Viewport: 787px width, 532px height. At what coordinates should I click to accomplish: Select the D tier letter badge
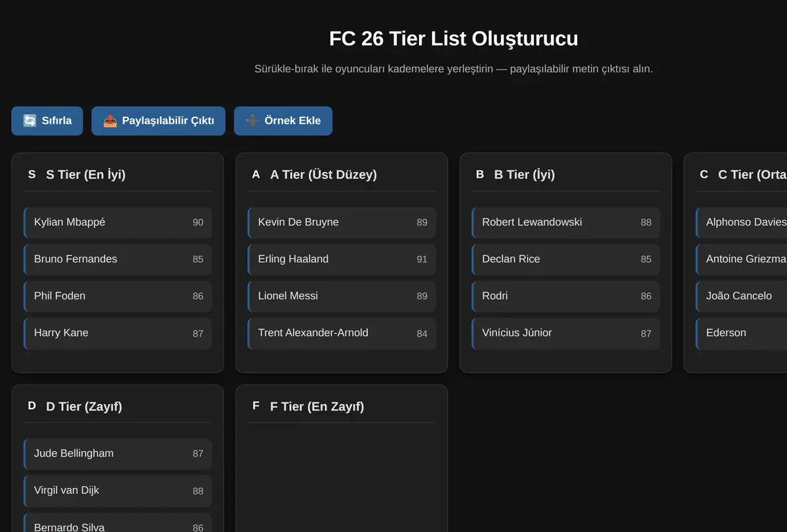31,406
